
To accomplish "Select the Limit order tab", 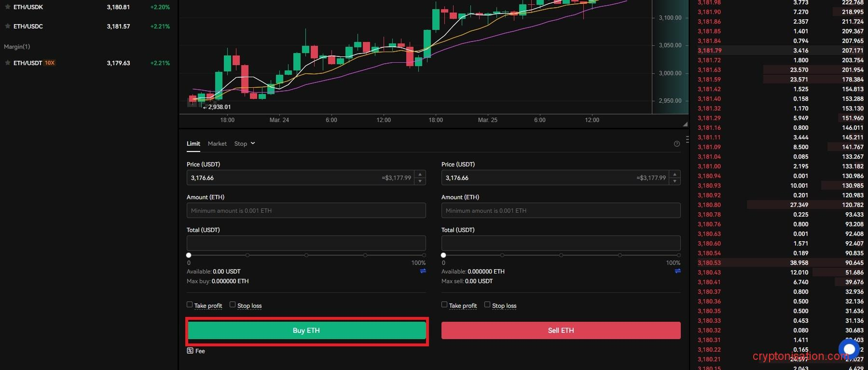I will 193,144.
